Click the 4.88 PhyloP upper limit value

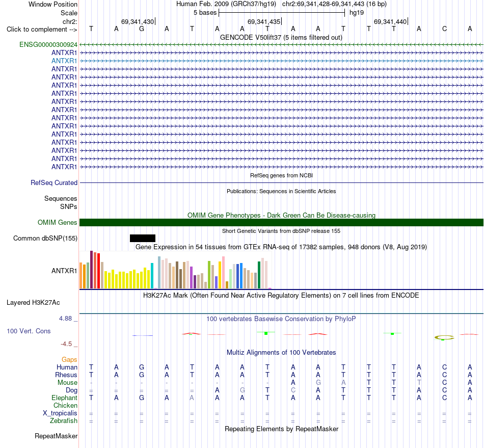click(x=65, y=319)
